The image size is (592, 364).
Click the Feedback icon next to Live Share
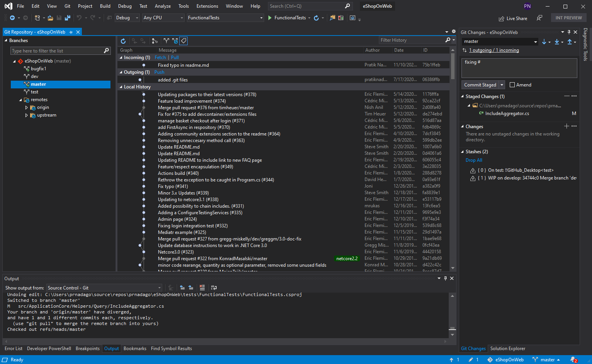coord(539,18)
